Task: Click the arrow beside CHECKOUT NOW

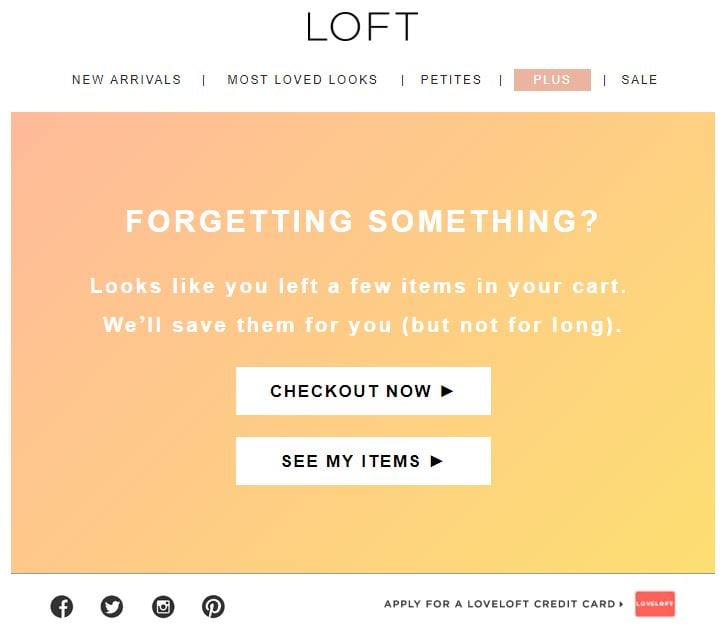Action: point(447,391)
